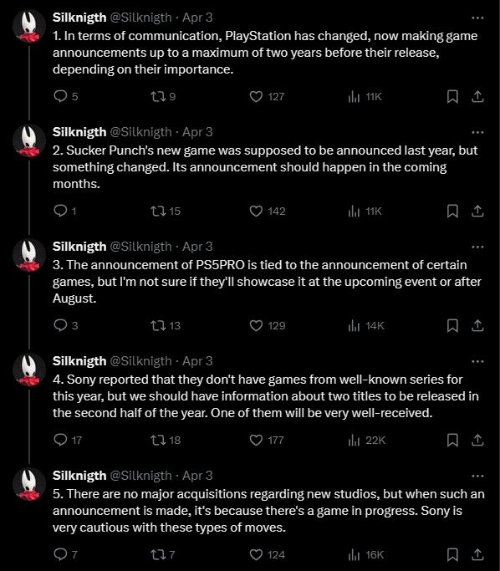The height and width of the screenshot is (571, 500).
Task: Open the three-dot menu on Sucker Punch tweet
Action: coord(477,132)
